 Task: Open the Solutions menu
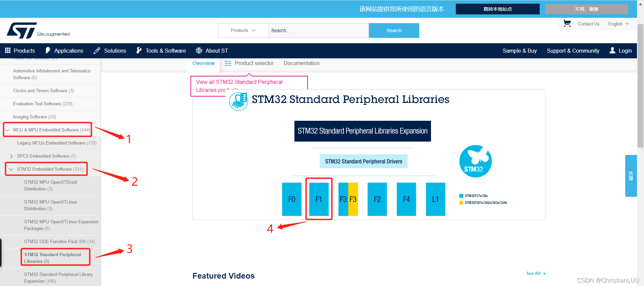pyautogui.click(x=110, y=51)
